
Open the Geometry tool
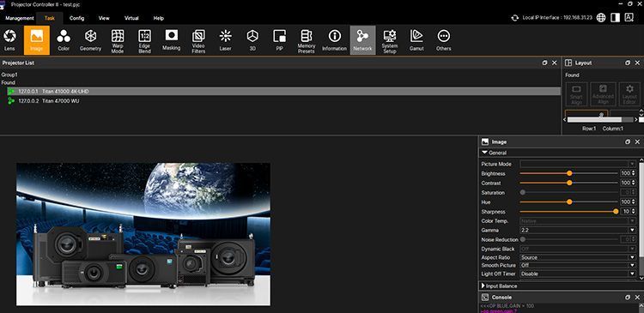[90, 40]
